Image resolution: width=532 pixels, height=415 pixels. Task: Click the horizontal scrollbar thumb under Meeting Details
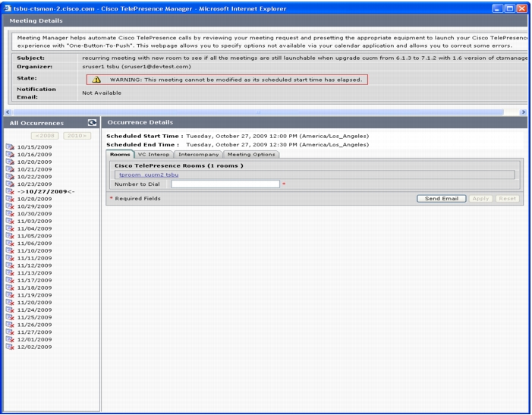pos(258,112)
